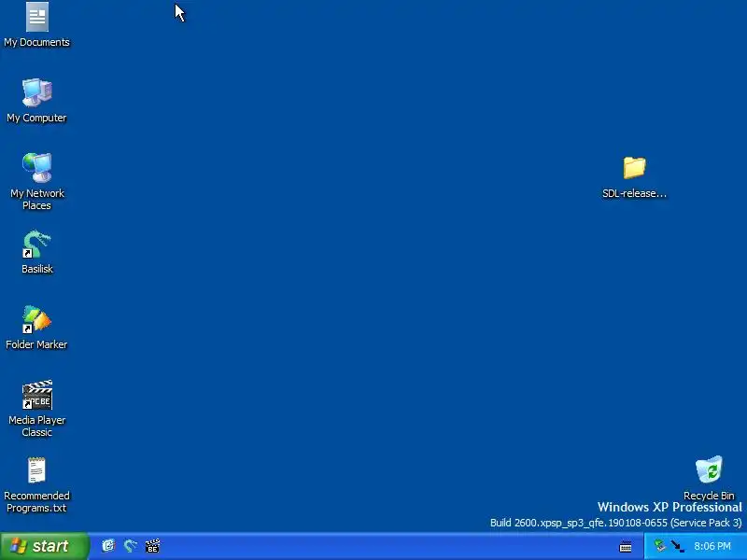Click the network connection tray icon
The height and width of the screenshot is (560, 747).
(678, 546)
